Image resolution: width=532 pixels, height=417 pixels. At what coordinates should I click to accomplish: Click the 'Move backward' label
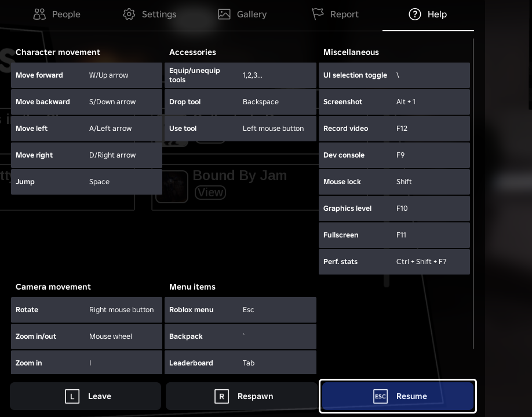tap(43, 102)
